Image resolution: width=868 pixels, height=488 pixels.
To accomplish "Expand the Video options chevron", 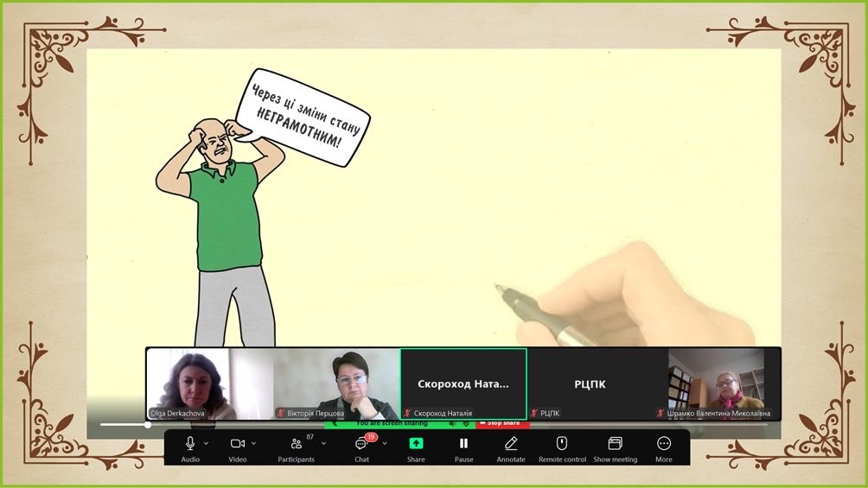I will click(253, 443).
